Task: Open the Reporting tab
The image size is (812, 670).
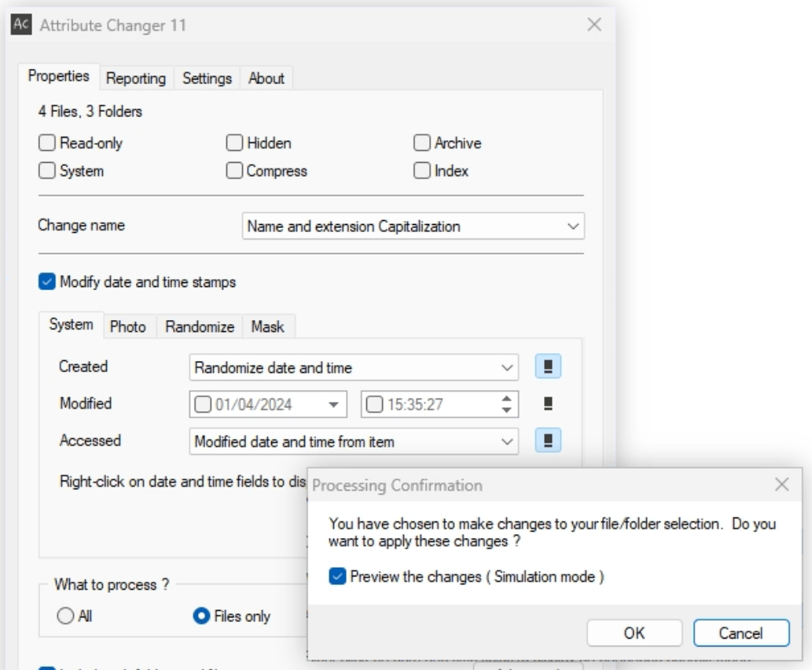Action: [x=136, y=78]
